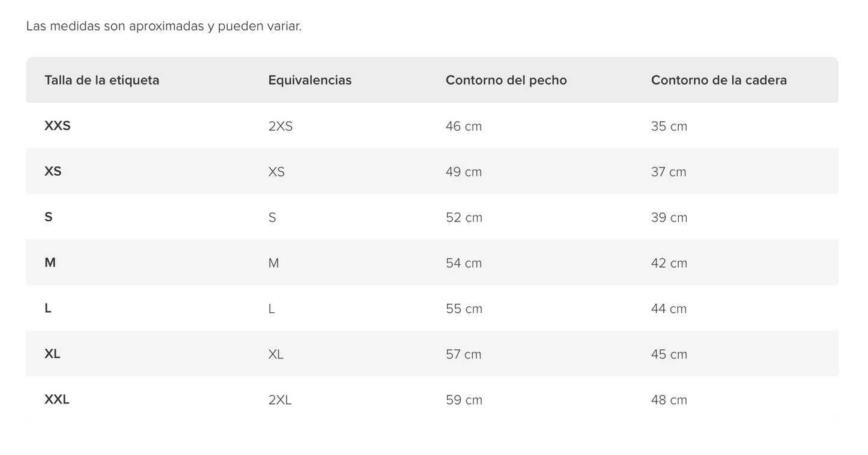Click the 2XS equivalence cell
Viewport: 868px width, 455px height.
click(x=280, y=126)
